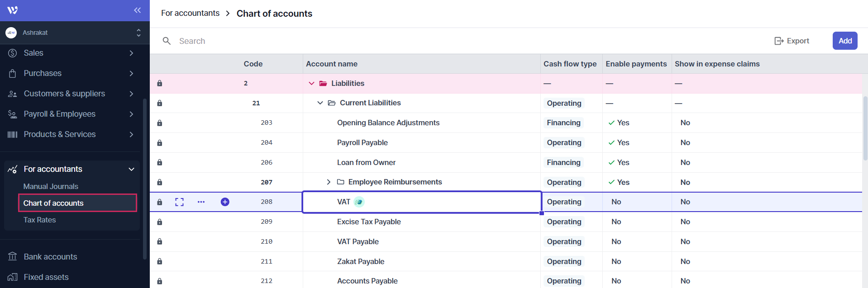This screenshot has width=868, height=288.
Task: Go to Tax Rates page
Action: [40, 220]
